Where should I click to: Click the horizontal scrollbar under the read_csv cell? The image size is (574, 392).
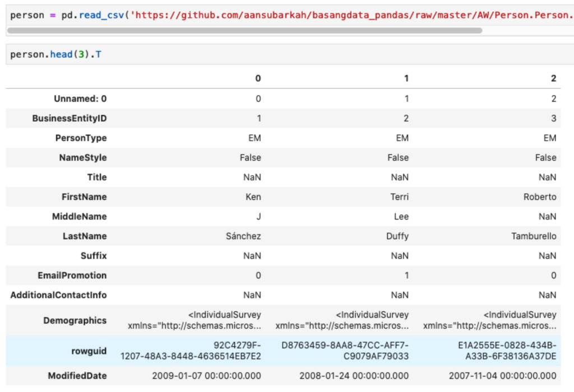coord(244,31)
